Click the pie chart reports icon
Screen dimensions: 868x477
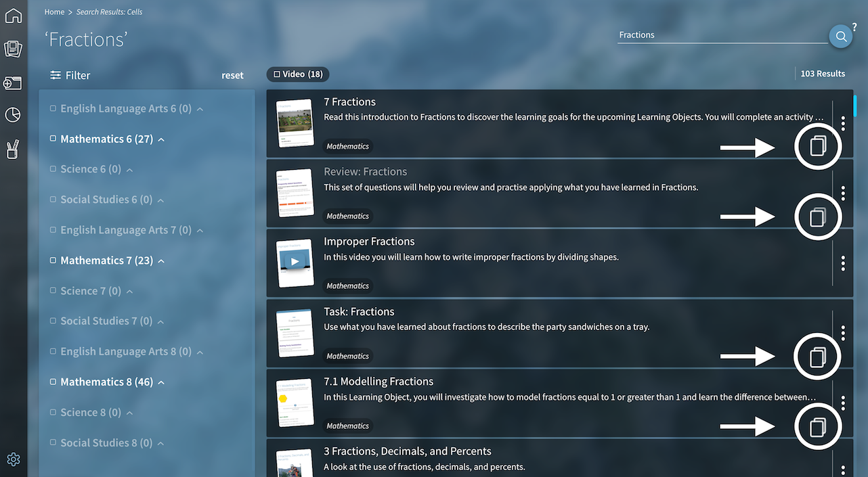point(13,115)
